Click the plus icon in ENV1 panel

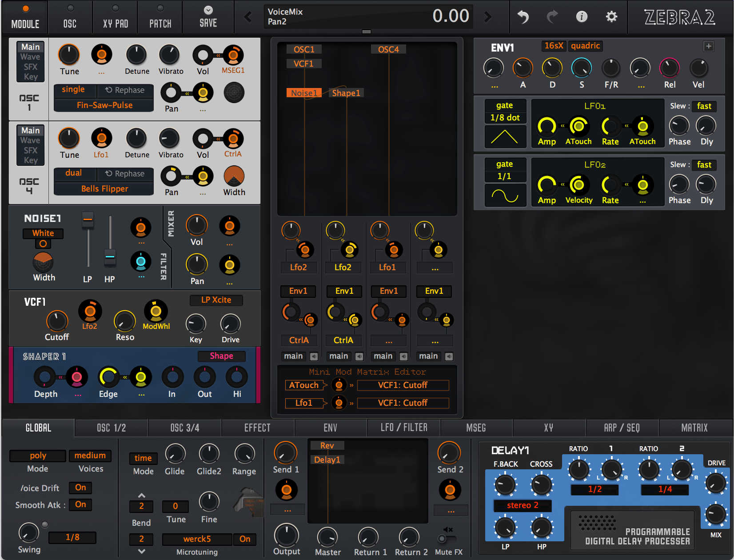(x=709, y=46)
